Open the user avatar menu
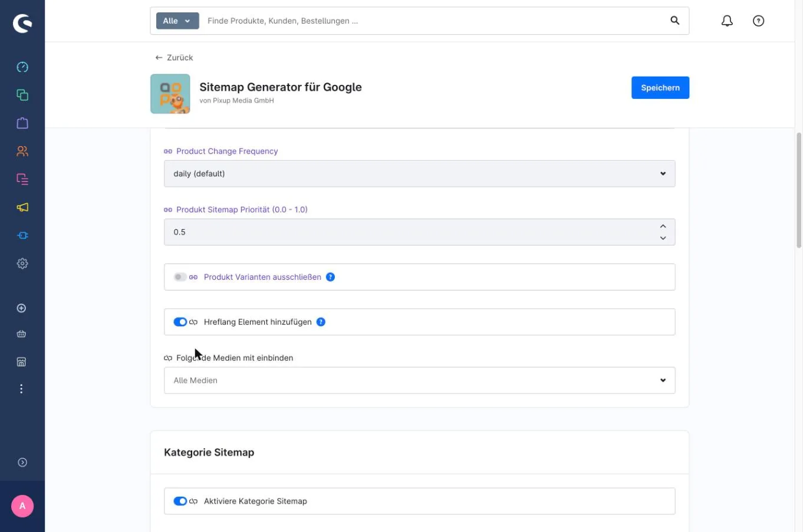 coord(22,506)
